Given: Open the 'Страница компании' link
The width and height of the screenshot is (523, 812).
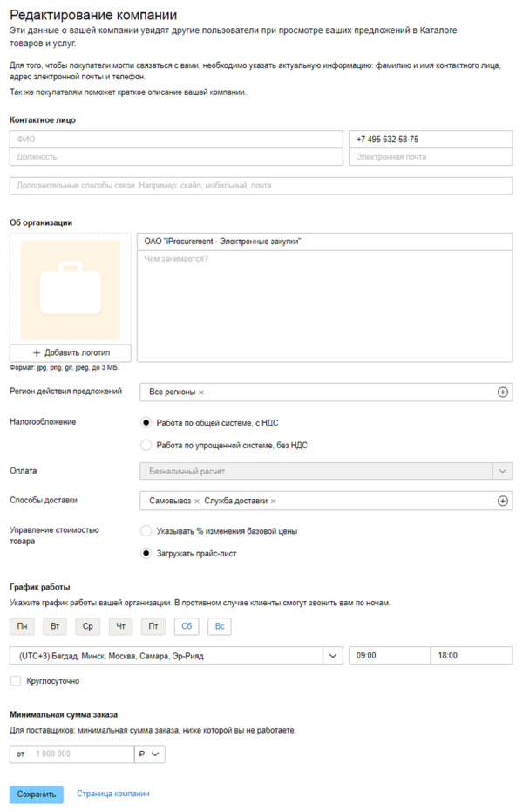Looking at the screenshot, I should pos(113,794).
